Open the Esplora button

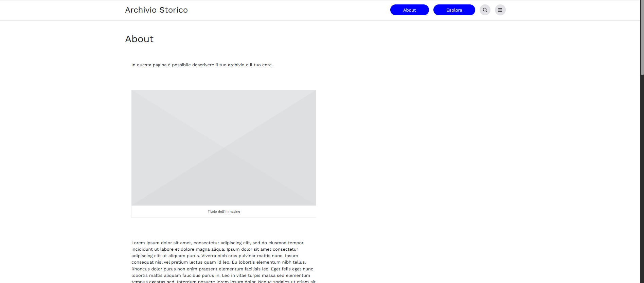454,10
